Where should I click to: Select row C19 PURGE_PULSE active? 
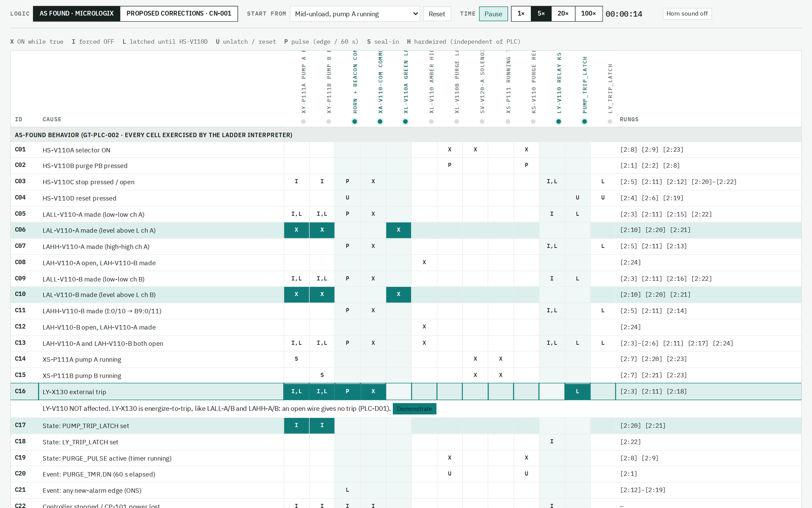tap(406, 458)
